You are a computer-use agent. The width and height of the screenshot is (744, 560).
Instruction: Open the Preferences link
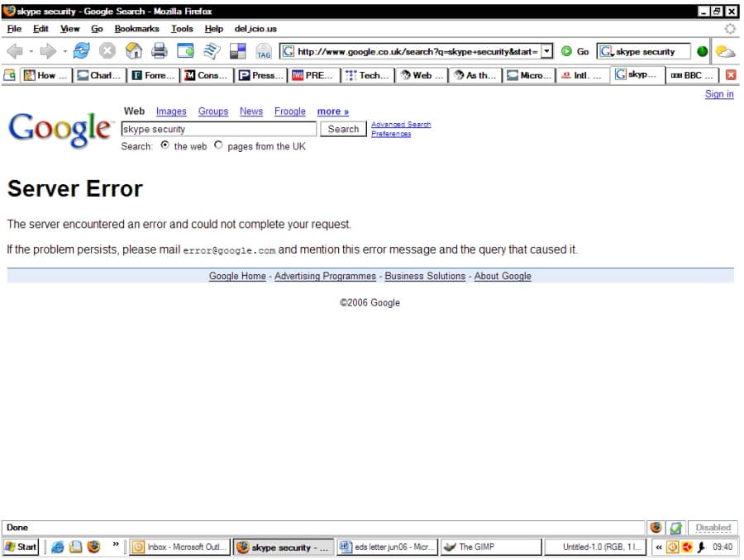pos(391,134)
